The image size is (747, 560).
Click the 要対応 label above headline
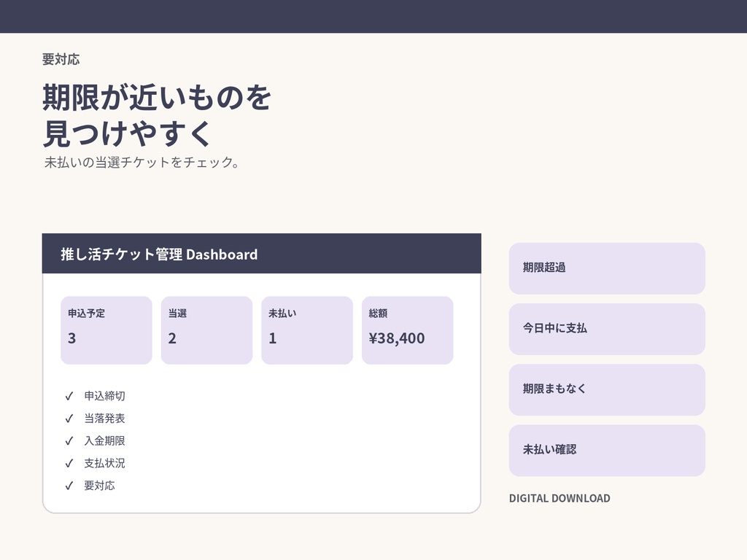pyautogui.click(x=61, y=59)
